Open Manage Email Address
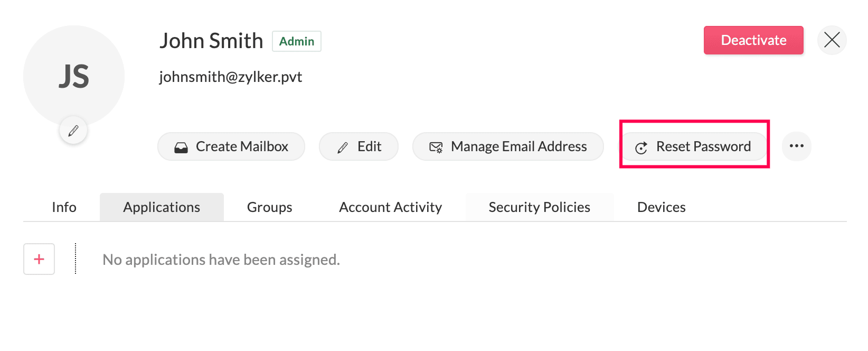 [x=508, y=146]
